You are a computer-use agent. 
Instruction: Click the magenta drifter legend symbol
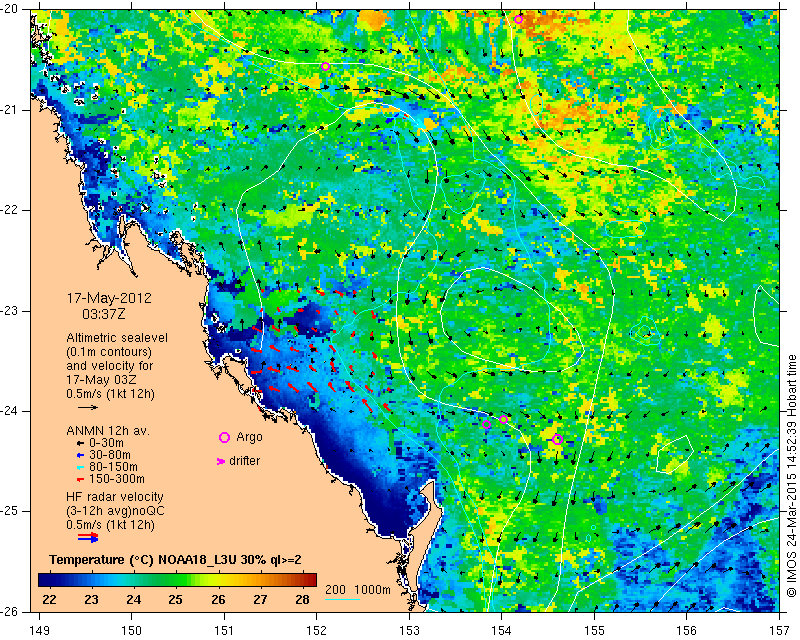[x=221, y=461]
